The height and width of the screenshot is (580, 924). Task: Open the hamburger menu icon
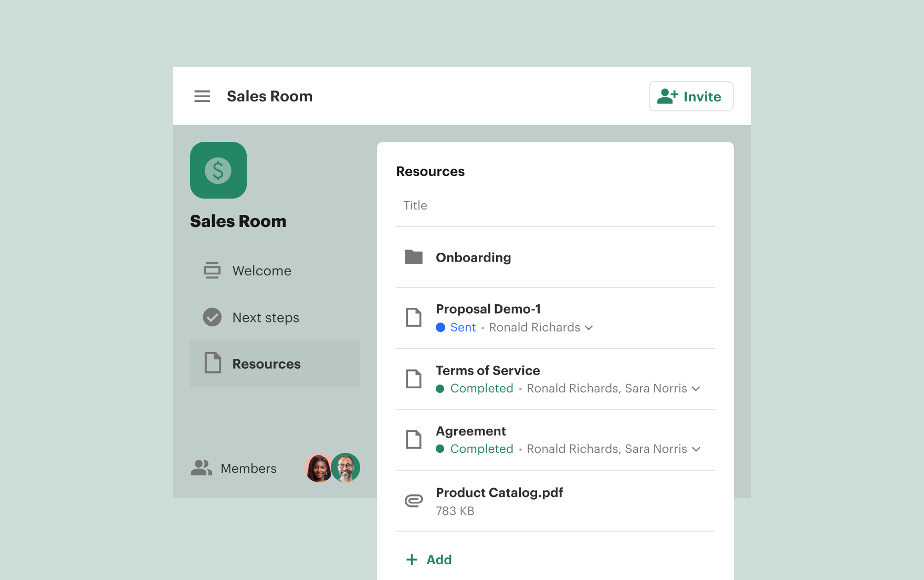point(202,96)
